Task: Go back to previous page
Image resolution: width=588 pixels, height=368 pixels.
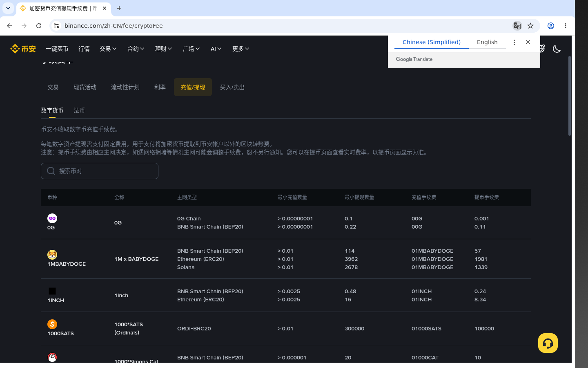Action: [x=9, y=26]
